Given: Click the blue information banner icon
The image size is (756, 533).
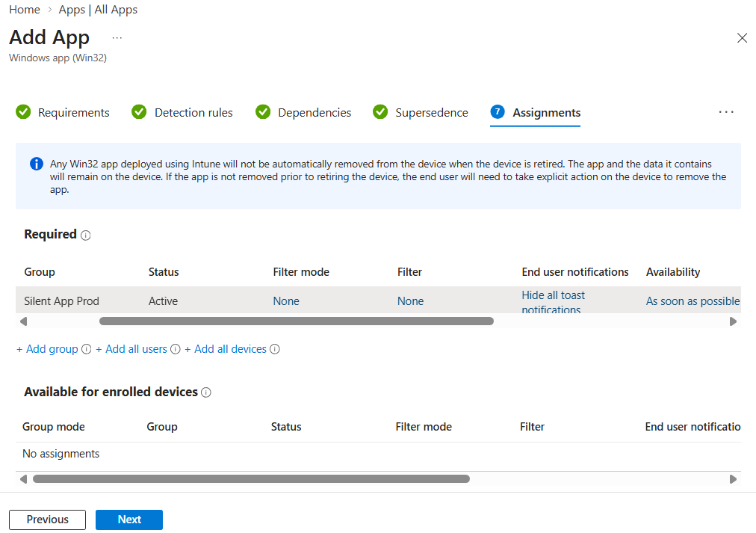Looking at the screenshot, I should (36, 164).
